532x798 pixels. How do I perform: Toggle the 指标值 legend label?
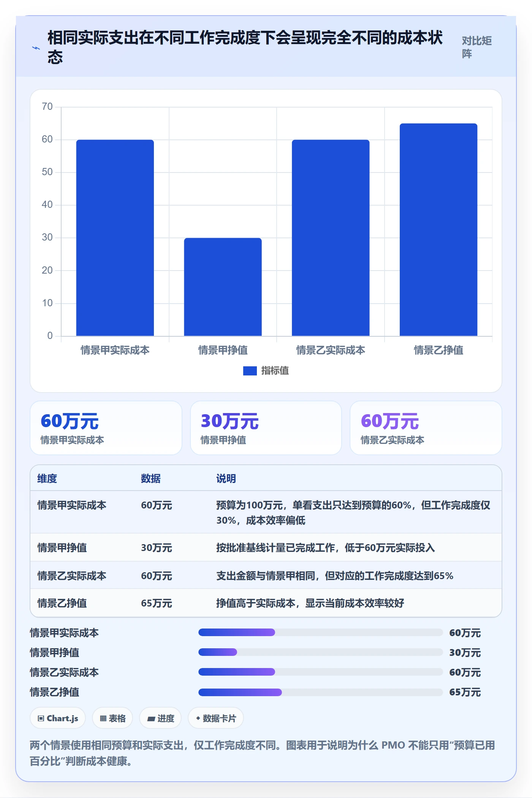coord(275,370)
